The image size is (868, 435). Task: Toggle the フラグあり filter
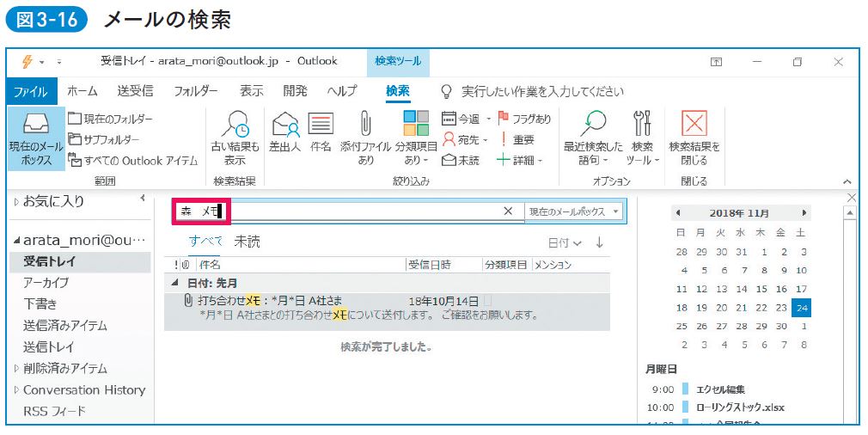(525, 119)
